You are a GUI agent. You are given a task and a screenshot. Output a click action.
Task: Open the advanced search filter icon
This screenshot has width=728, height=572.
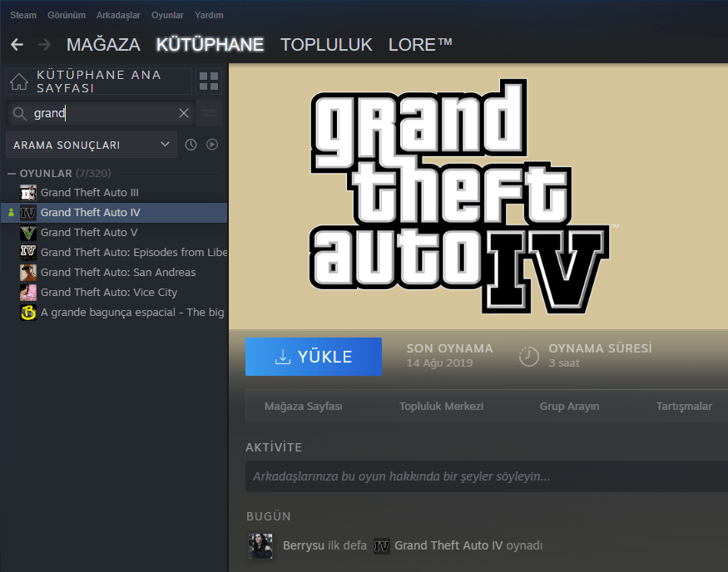[208, 113]
